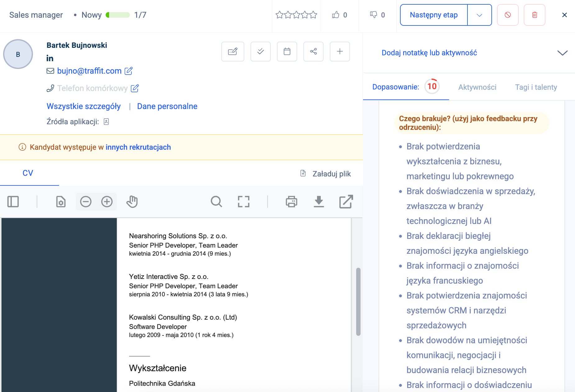Open the Tagi i talenty tab
575x392 pixels.
point(536,87)
